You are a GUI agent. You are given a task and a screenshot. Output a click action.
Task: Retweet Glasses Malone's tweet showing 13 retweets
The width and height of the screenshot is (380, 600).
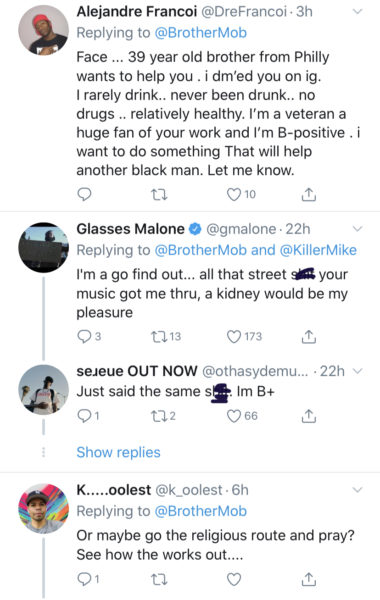click(159, 336)
